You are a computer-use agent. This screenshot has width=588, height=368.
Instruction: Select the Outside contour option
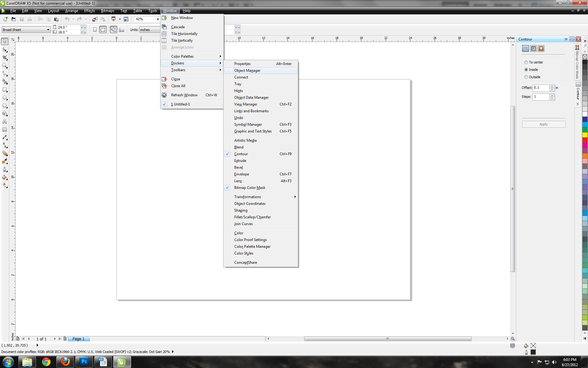[x=533, y=77]
